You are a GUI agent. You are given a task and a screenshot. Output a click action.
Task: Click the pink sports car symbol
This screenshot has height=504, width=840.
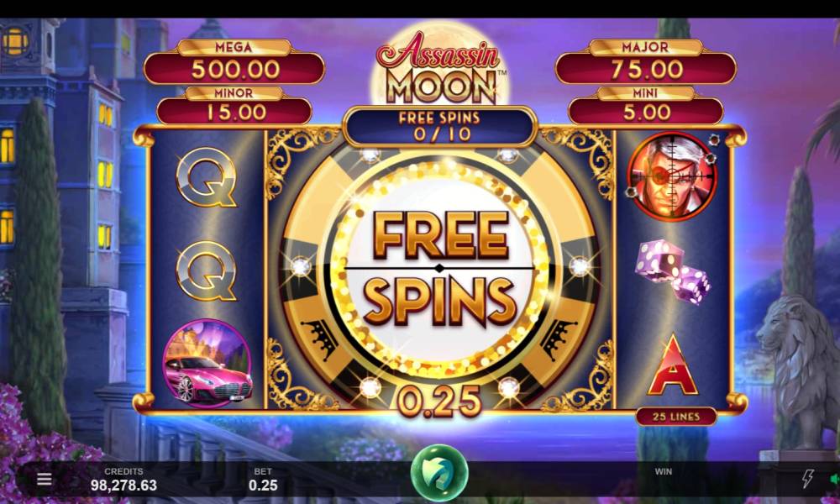click(207, 363)
